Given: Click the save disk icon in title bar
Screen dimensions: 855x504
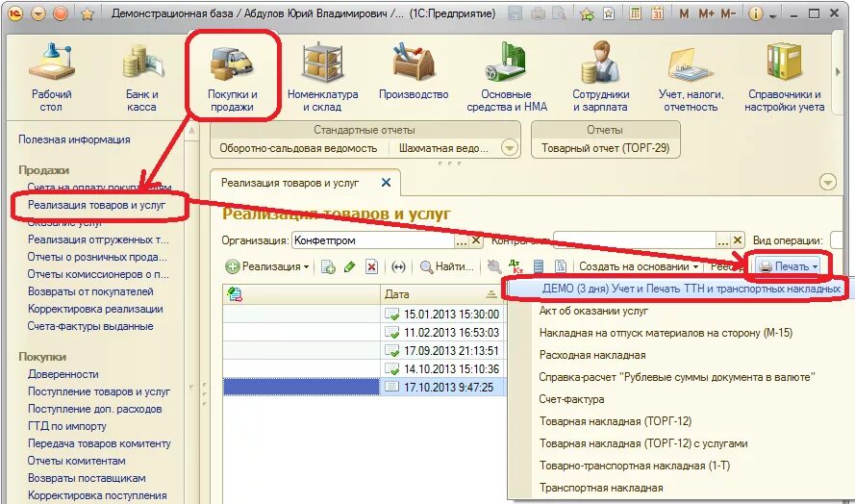Looking at the screenshot, I should click(x=516, y=13).
